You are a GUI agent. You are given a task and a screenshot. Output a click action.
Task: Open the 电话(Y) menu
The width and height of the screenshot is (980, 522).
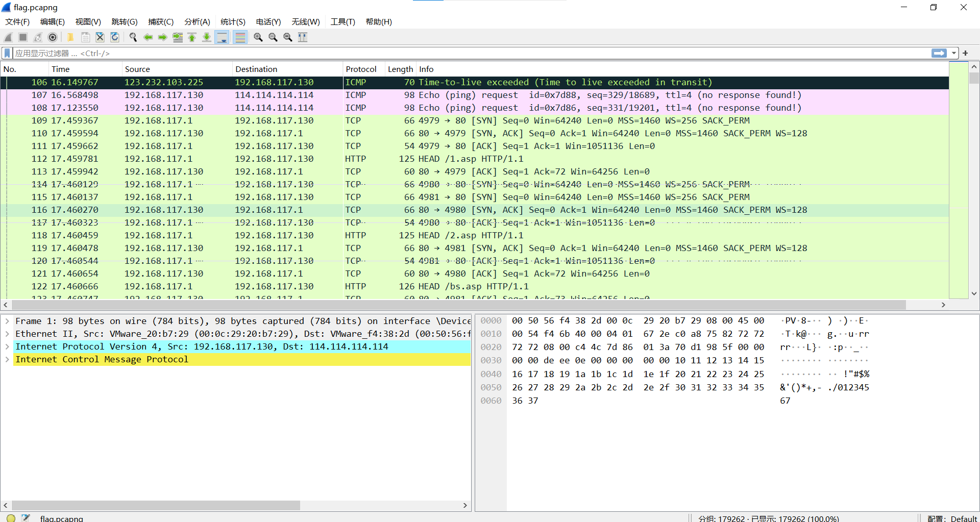click(268, 22)
